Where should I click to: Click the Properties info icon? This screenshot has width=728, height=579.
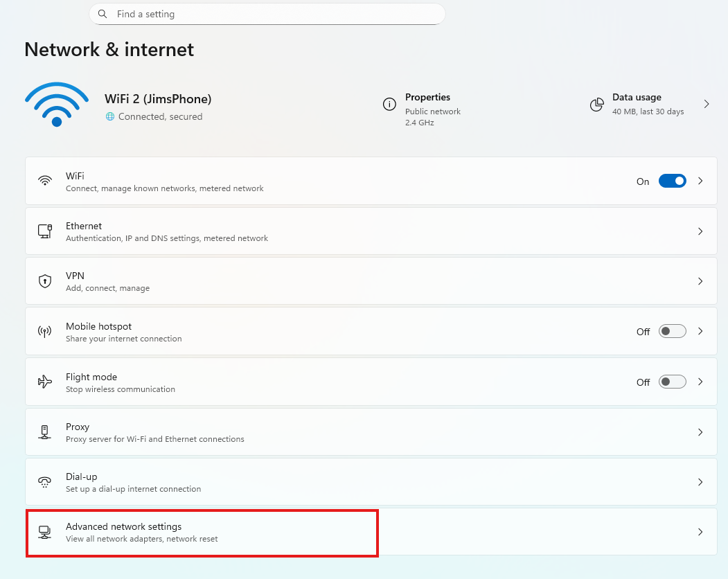pos(389,104)
